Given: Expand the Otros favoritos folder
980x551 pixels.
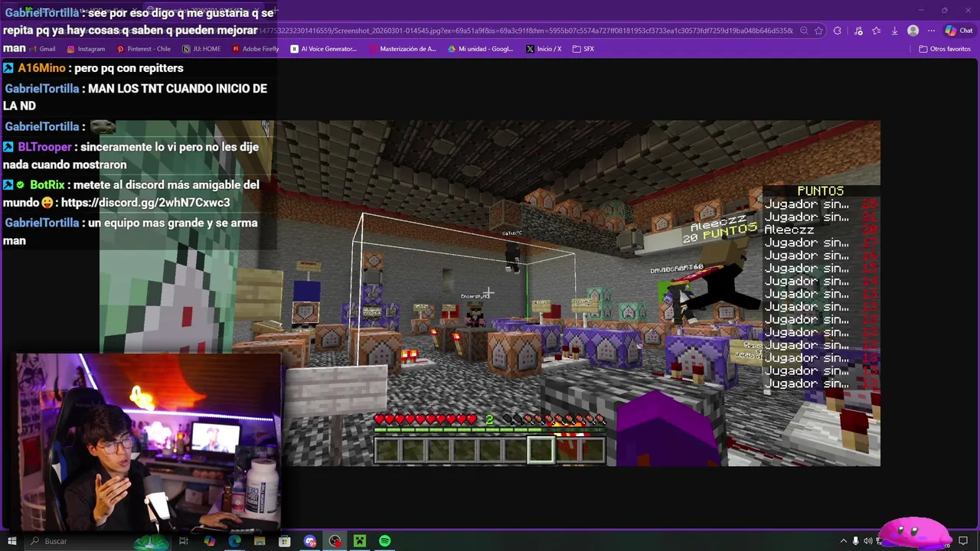Looking at the screenshot, I should click(945, 49).
